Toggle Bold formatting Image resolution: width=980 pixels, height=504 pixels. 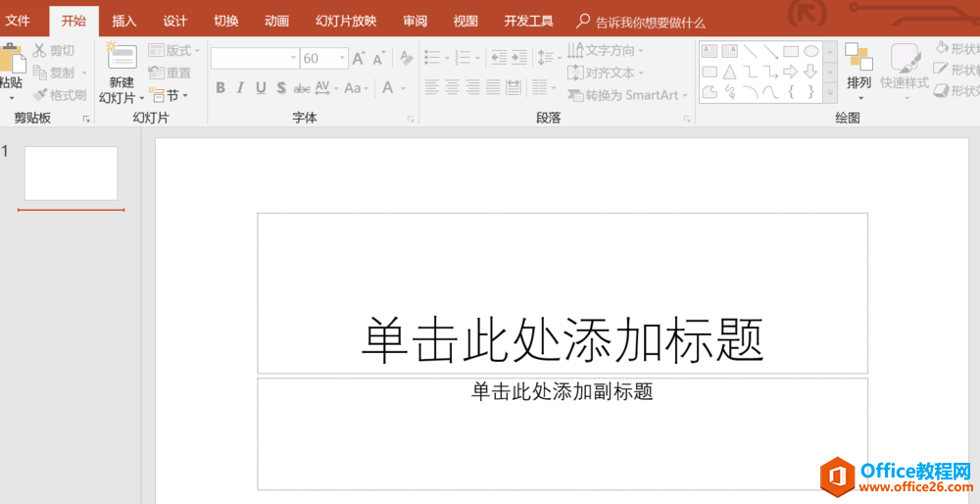pos(220,88)
